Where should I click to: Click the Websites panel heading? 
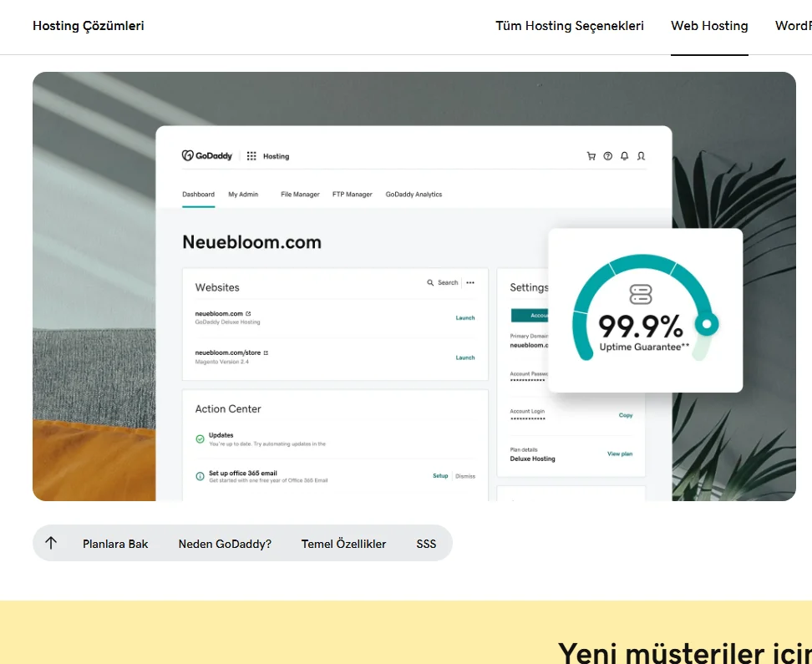point(217,287)
